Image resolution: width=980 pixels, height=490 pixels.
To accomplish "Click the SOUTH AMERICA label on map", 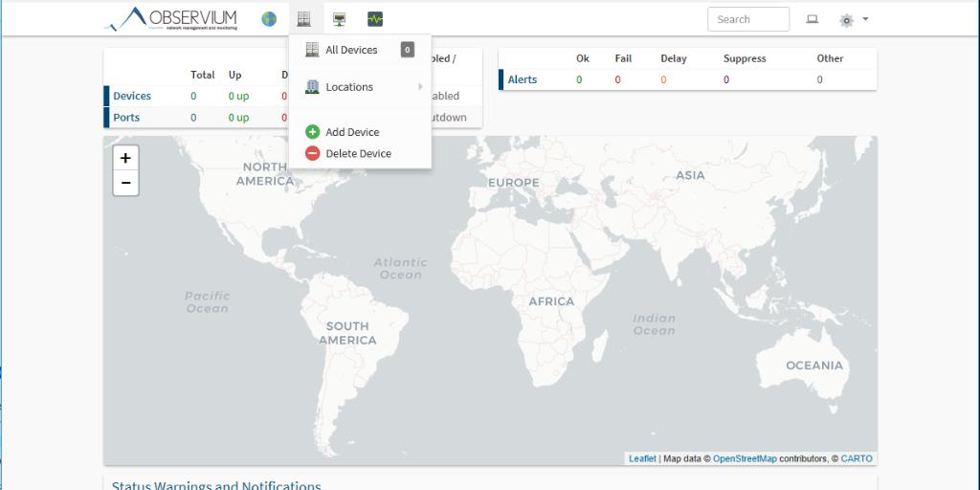I will click(347, 333).
